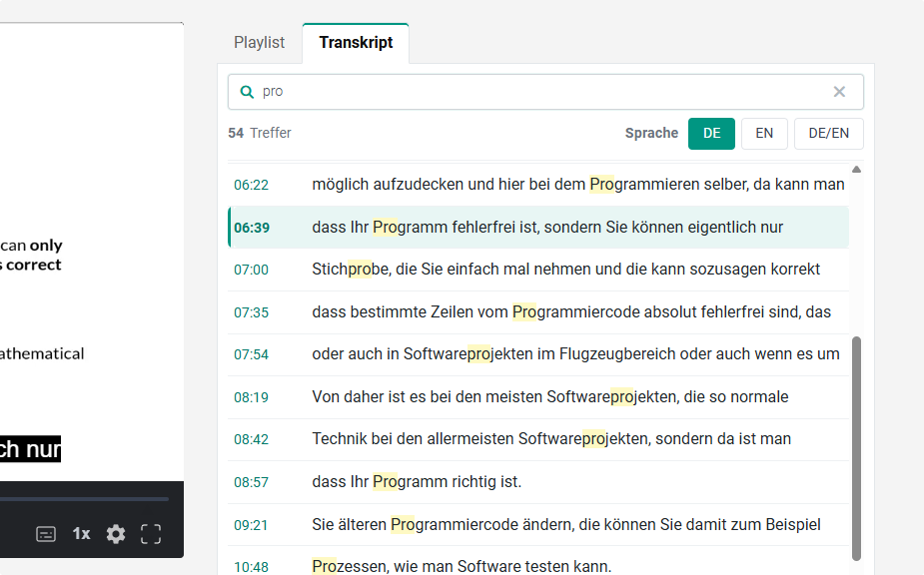This screenshot has width=924, height=575.
Task: Jump to timestamp 07:54
Action: (x=251, y=354)
